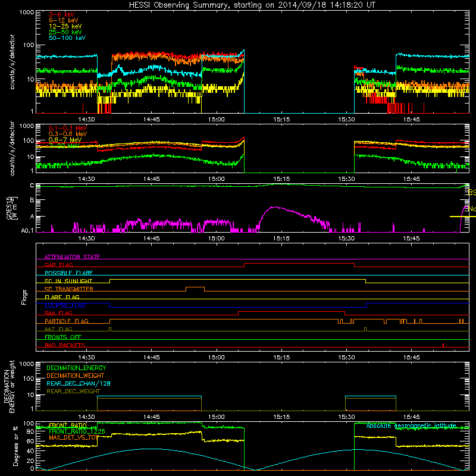Select the GAP_FLAG label
This screenshot has width=476, height=476.
click(58, 265)
